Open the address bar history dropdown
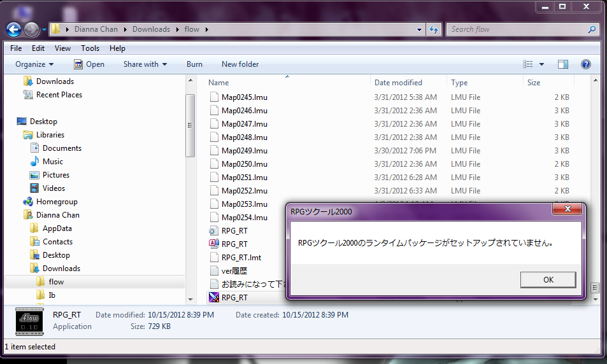Viewport: 607px width, 364px height. [419, 29]
